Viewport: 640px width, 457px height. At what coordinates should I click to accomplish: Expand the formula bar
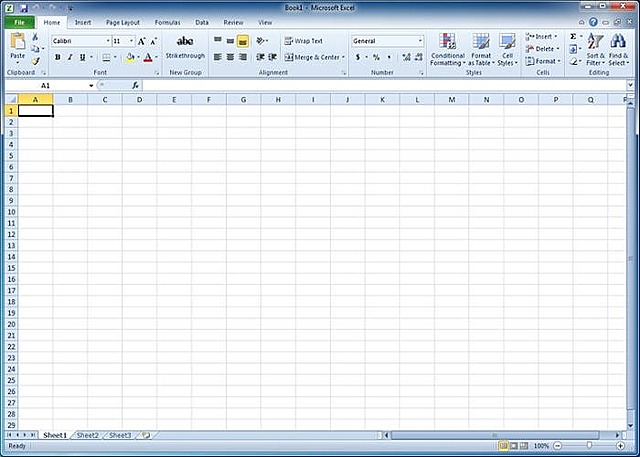pyautogui.click(x=630, y=85)
